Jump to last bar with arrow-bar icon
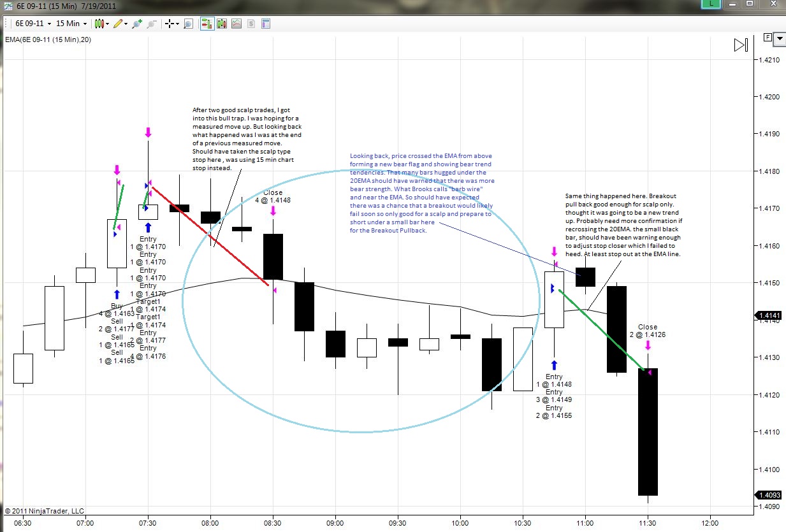 (x=741, y=45)
